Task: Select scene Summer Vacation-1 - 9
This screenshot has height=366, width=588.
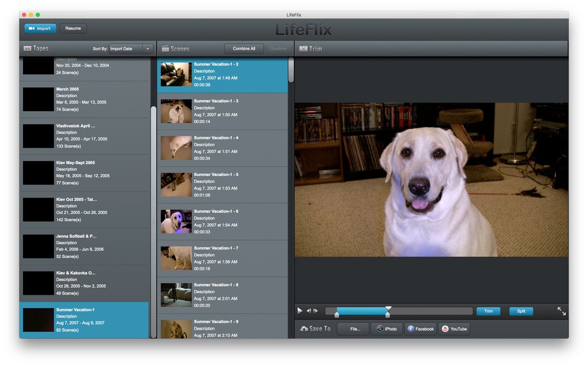Action: point(222,326)
